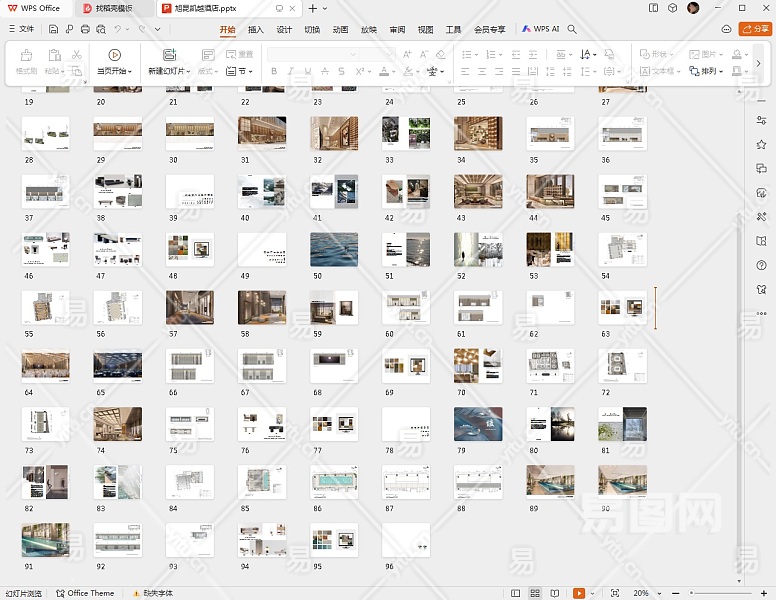
Task: Click the search magnifier icon in ribbon
Action: tap(573, 30)
